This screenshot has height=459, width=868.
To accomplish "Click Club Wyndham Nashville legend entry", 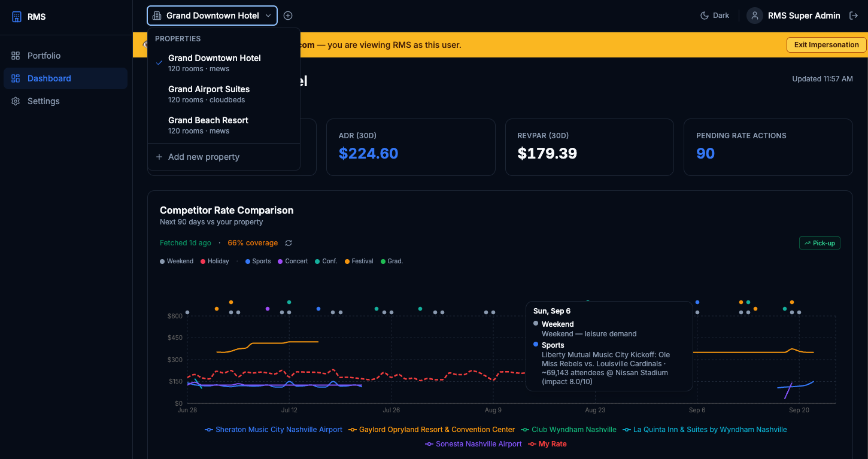I will tap(569, 430).
